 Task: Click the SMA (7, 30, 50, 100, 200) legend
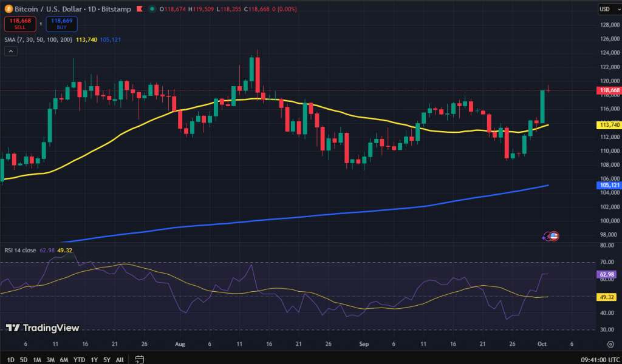tap(38, 39)
